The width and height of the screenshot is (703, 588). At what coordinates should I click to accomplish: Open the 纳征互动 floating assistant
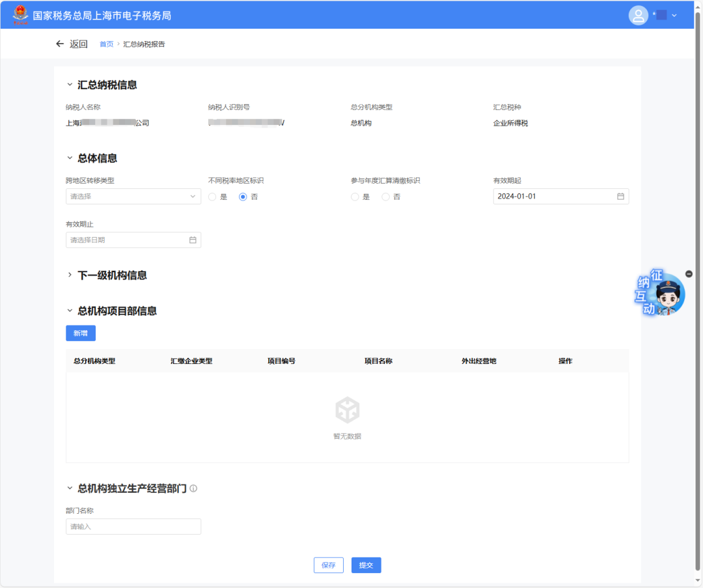click(x=659, y=294)
